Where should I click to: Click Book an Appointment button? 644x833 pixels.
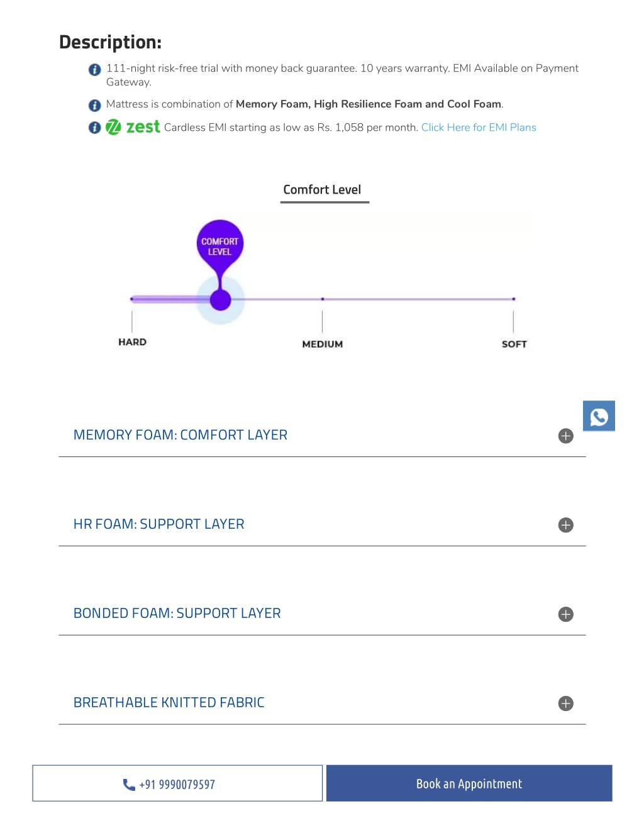tap(469, 783)
